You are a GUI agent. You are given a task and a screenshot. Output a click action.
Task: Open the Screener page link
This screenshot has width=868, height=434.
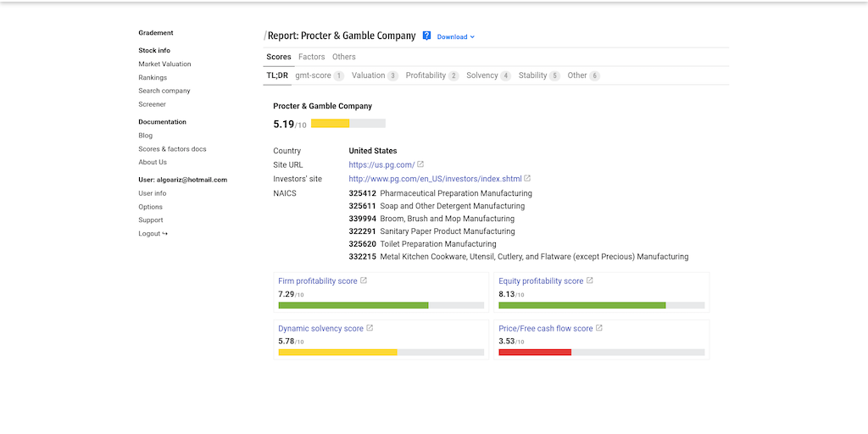153,104
